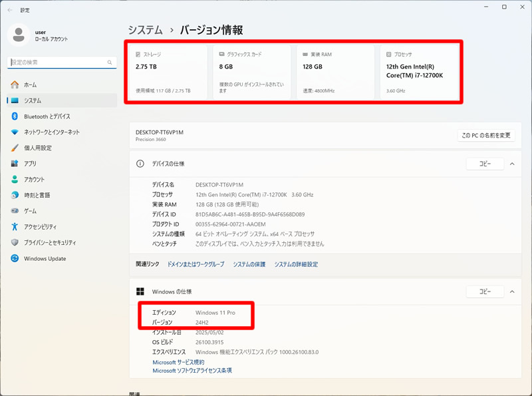Open the ストレージ 2.75 TB card
The width and height of the screenshot is (532, 396).
coord(168,73)
